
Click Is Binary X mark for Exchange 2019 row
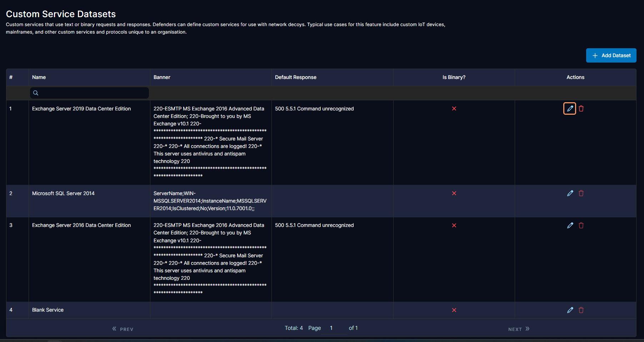tap(454, 109)
